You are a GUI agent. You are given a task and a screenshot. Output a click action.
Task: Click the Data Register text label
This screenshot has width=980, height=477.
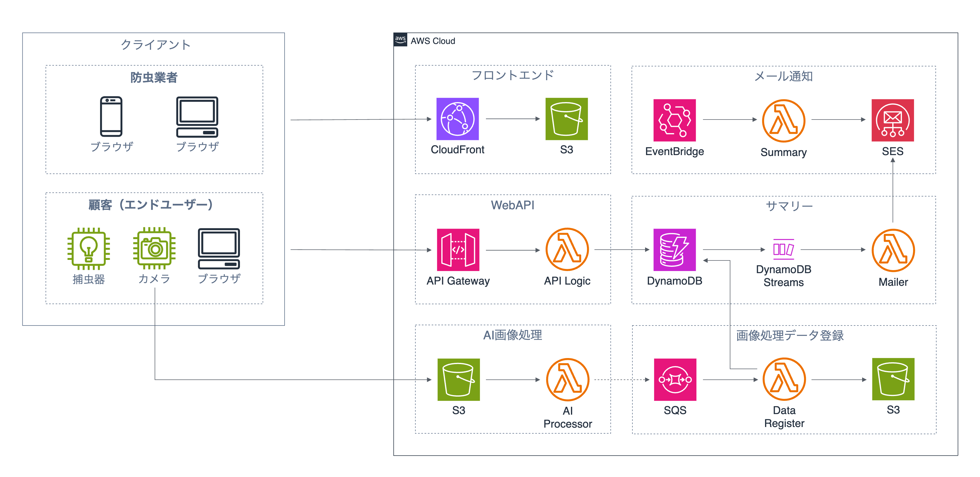[x=784, y=417]
